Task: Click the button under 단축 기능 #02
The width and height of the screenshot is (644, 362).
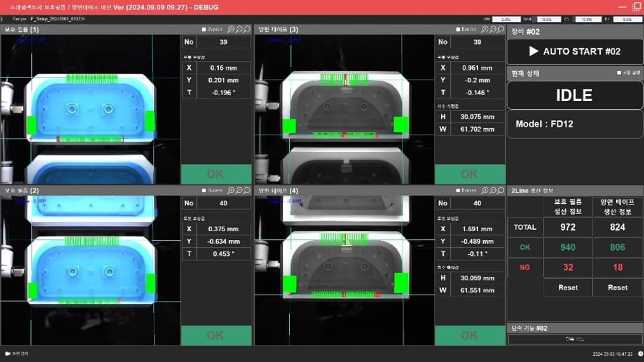Action: (x=575, y=339)
